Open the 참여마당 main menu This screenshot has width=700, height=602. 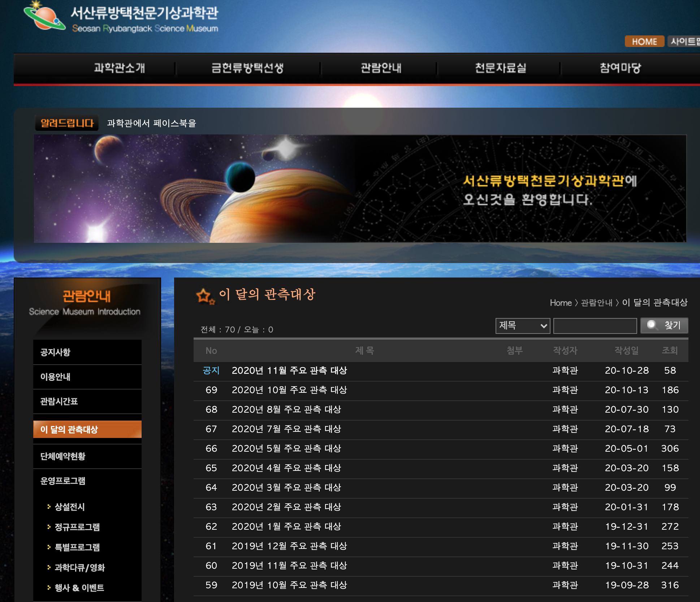[620, 68]
